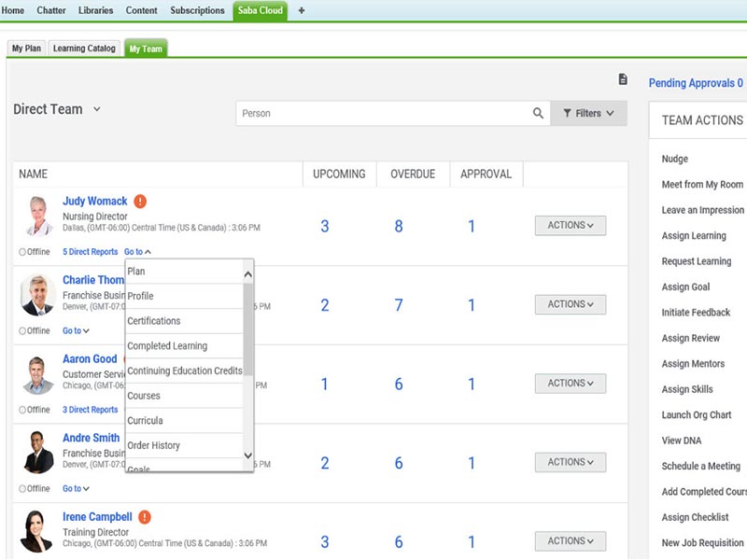Click the Go to list scrollbar down arrow
The width and height of the screenshot is (747, 560).
point(247,455)
